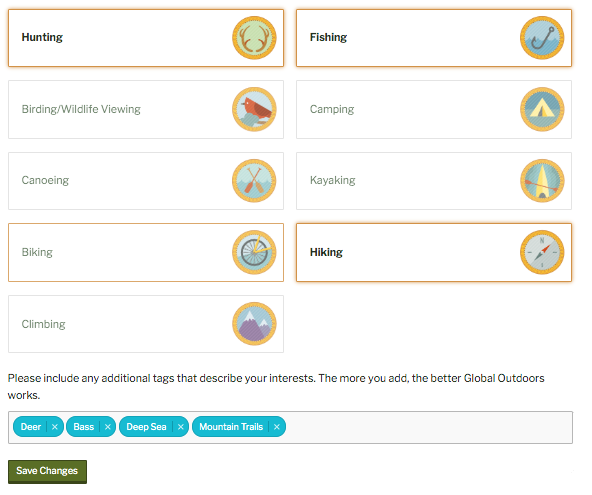
Task: Click the antler badge icon for Hunting
Action: click(x=254, y=38)
